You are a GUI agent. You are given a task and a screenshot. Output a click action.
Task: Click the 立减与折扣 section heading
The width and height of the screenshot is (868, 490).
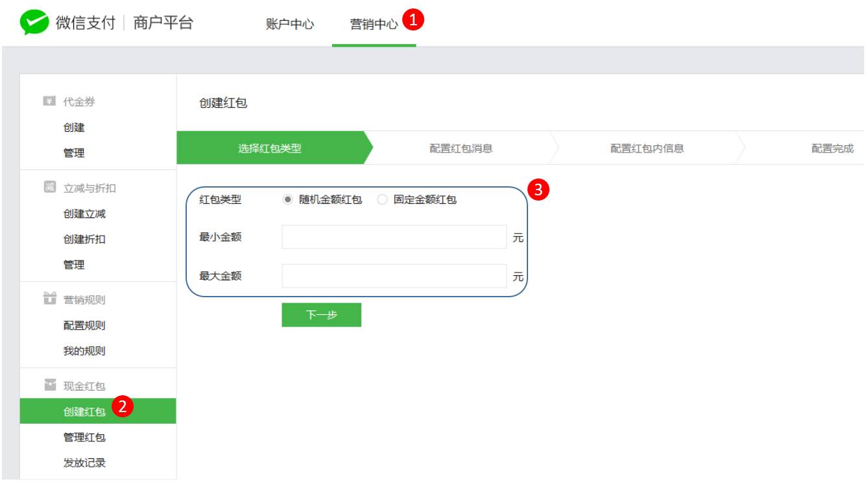point(90,188)
